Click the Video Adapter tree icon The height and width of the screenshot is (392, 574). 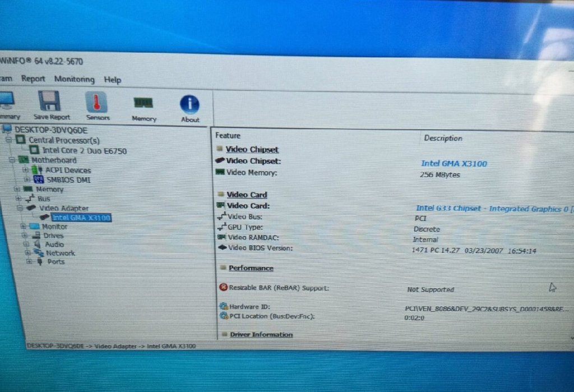(x=31, y=207)
